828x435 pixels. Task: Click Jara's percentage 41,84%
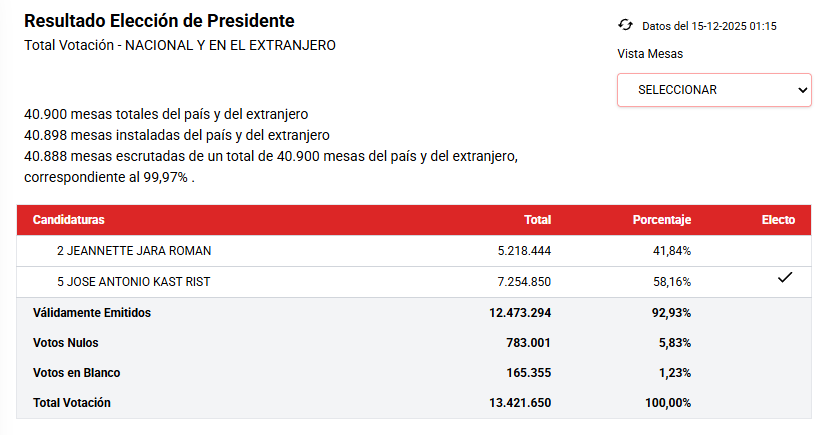(x=672, y=251)
